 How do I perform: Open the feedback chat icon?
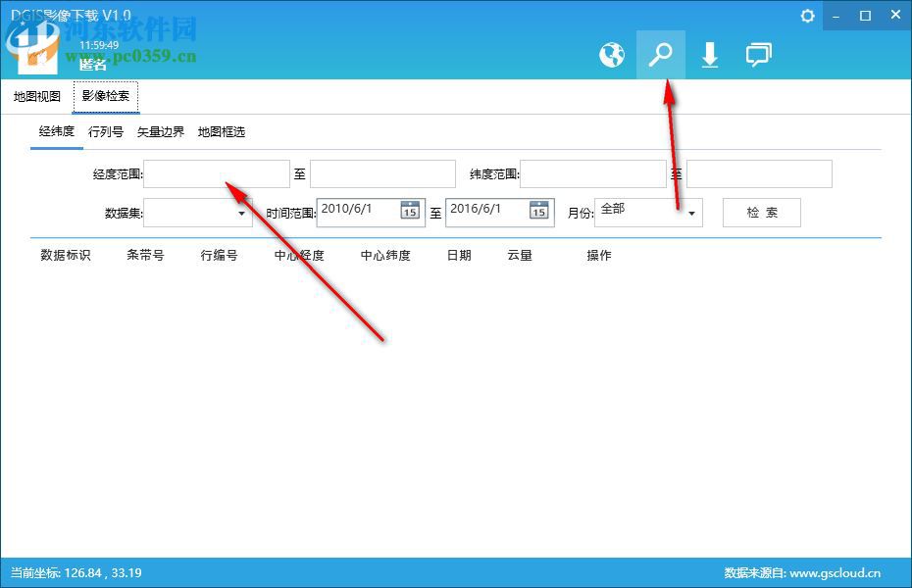(759, 55)
